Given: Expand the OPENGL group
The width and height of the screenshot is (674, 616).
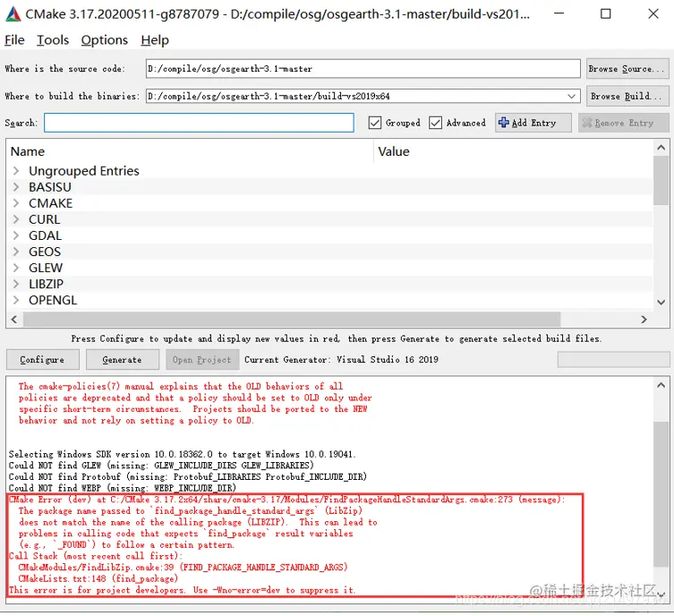Looking at the screenshot, I should (x=16, y=300).
